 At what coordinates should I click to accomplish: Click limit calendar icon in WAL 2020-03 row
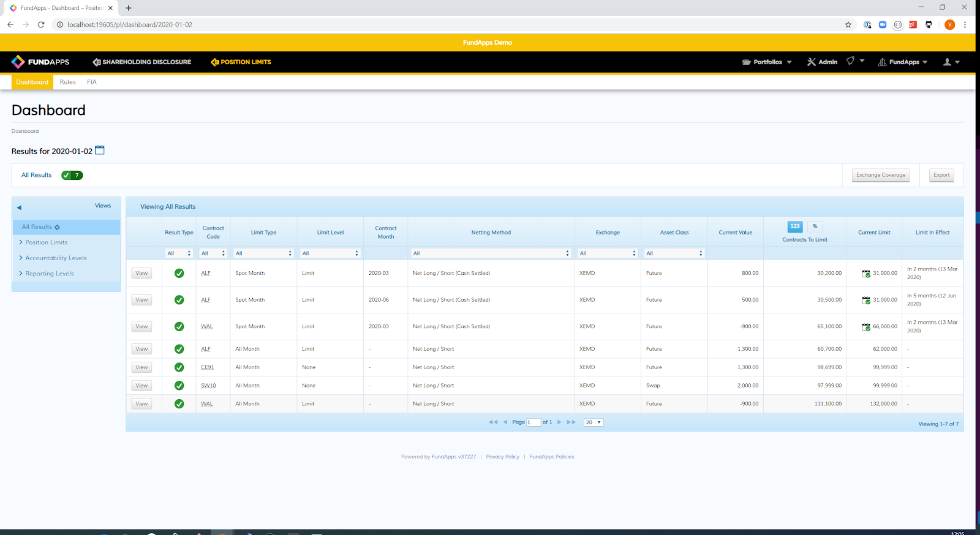(866, 327)
